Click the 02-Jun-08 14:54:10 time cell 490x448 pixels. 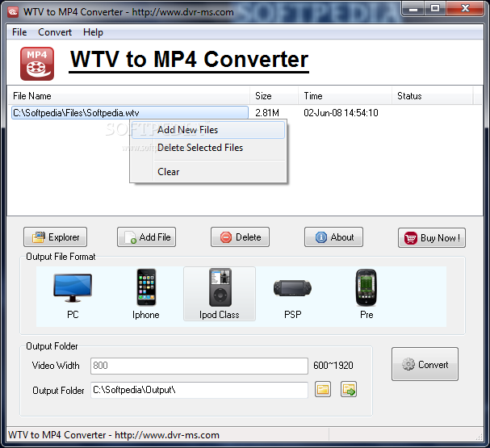[341, 113]
